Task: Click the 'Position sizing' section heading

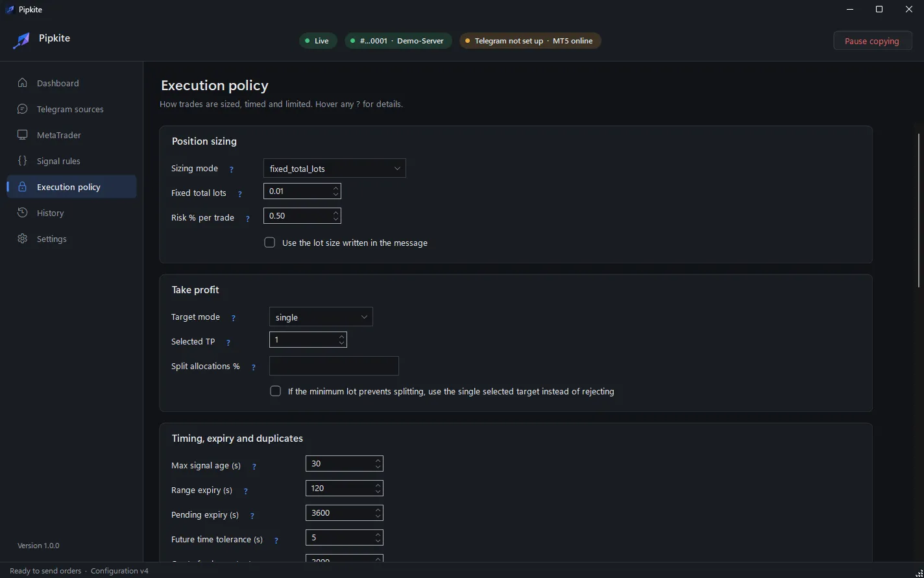Action: [204, 141]
